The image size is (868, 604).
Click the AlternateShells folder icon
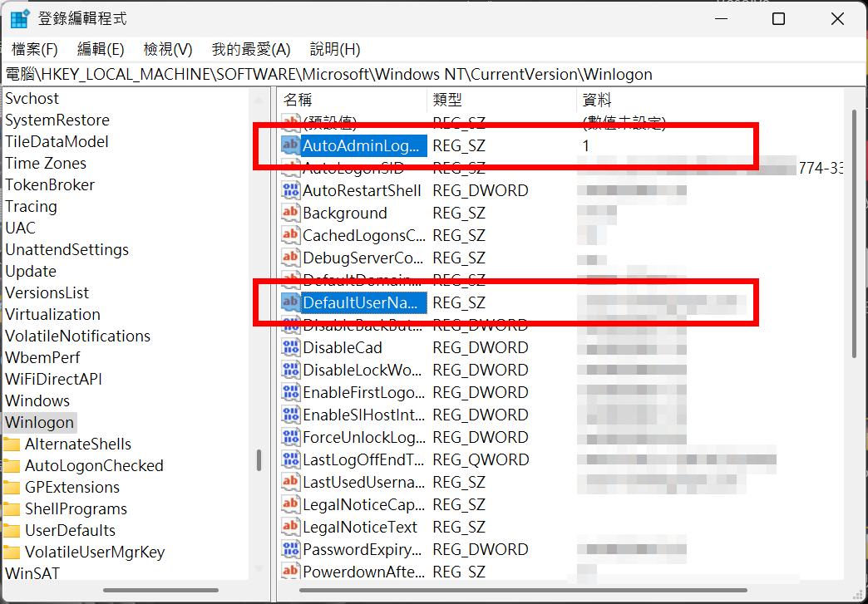pos(12,444)
